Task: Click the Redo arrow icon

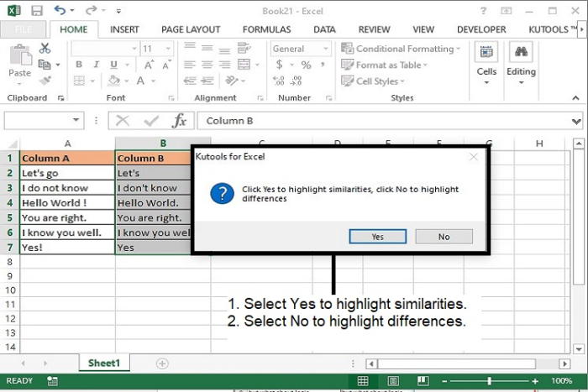Action: (x=91, y=10)
